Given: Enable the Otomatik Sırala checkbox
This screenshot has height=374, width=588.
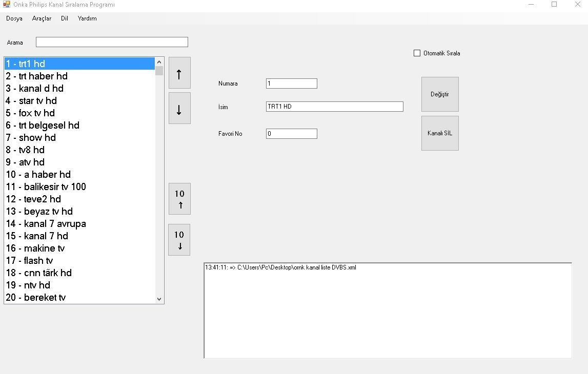Looking at the screenshot, I should 417,53.
